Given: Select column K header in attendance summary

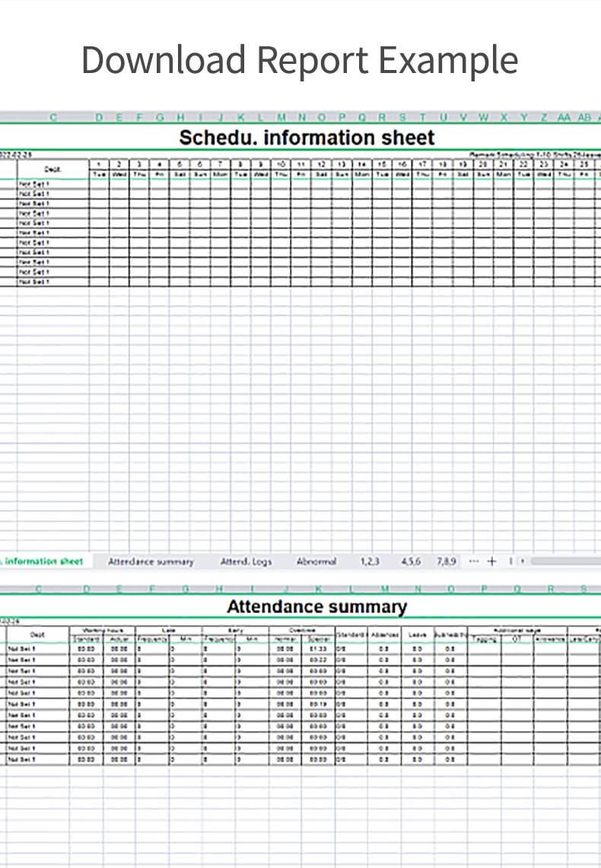Looking at the screenshot, I should pyautogui.click(x=318, y=589).
